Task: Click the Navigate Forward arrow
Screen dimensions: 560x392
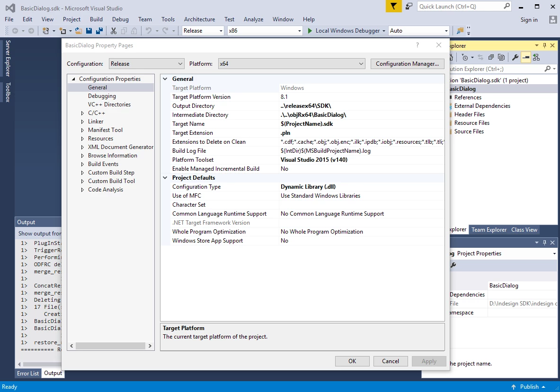Action: coord(31,31)
